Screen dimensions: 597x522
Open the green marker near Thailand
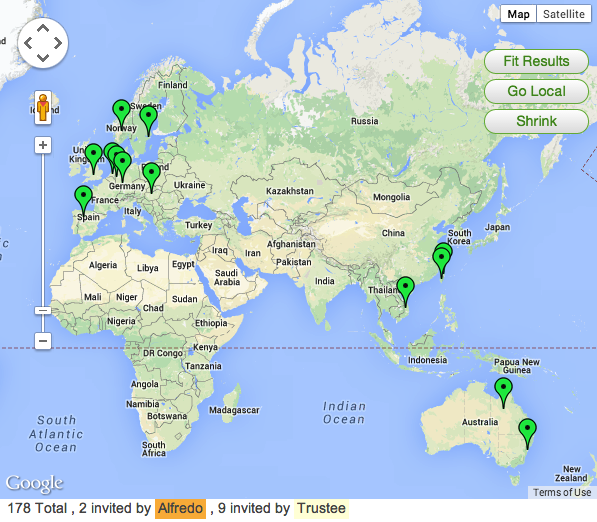click(x=405, y=290)
